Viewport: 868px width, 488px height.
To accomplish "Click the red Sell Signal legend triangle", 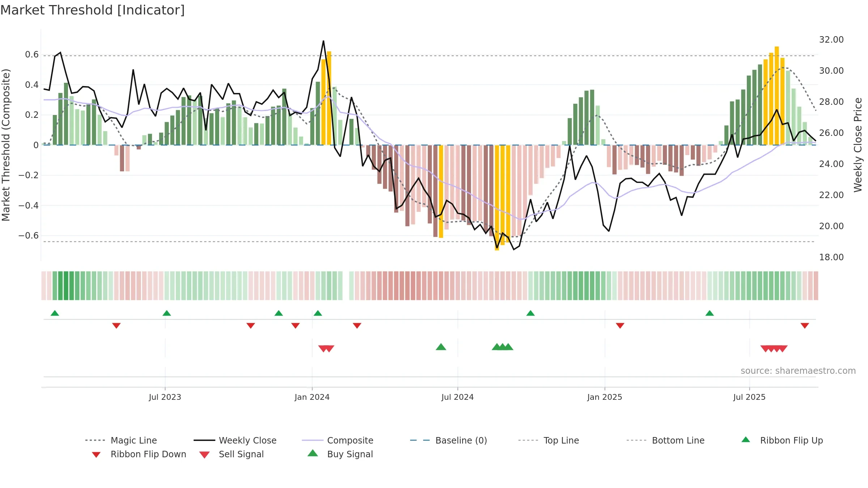I will click(204, 455).
